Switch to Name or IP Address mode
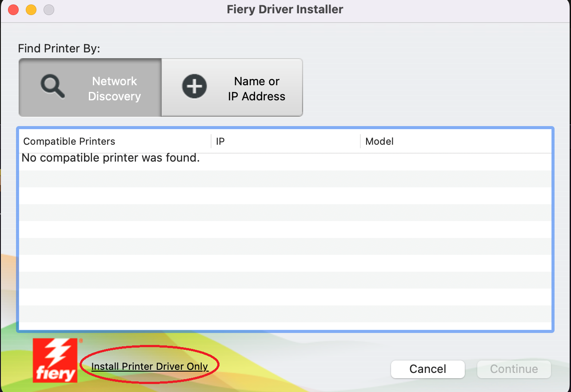 [232, 88]
